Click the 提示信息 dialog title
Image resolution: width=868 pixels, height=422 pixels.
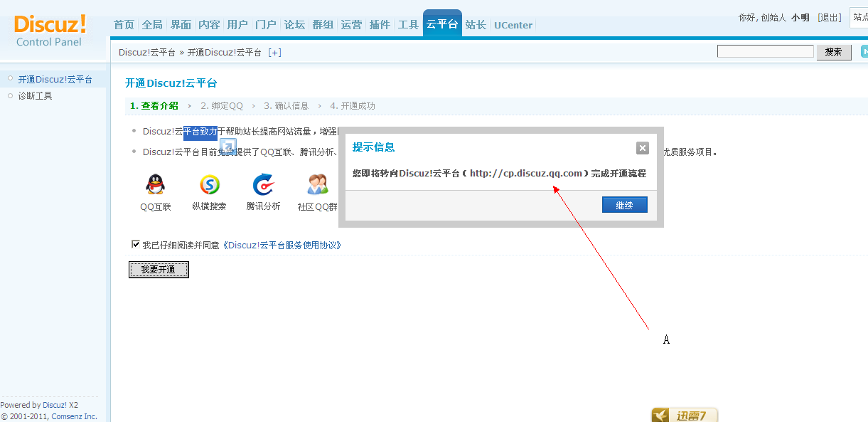tap(374, 147)
